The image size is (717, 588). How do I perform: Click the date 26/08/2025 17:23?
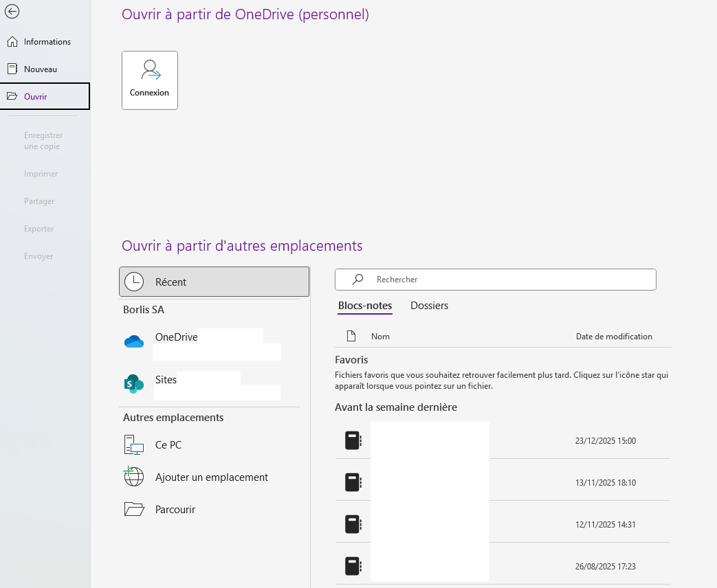(606, 567)
